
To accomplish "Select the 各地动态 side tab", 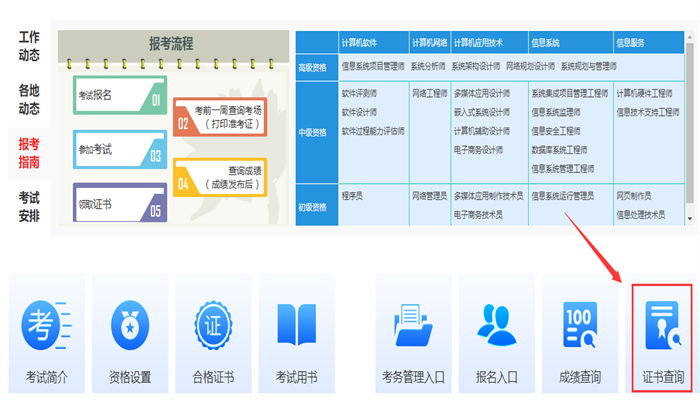I will (29, 99).
